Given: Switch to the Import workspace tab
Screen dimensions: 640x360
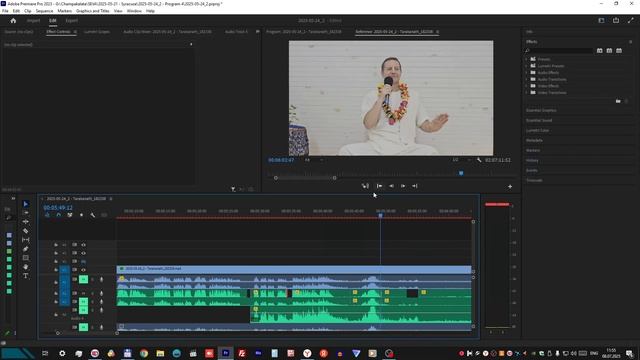Looking at the screenshot, I should click(x=33, y=20).
